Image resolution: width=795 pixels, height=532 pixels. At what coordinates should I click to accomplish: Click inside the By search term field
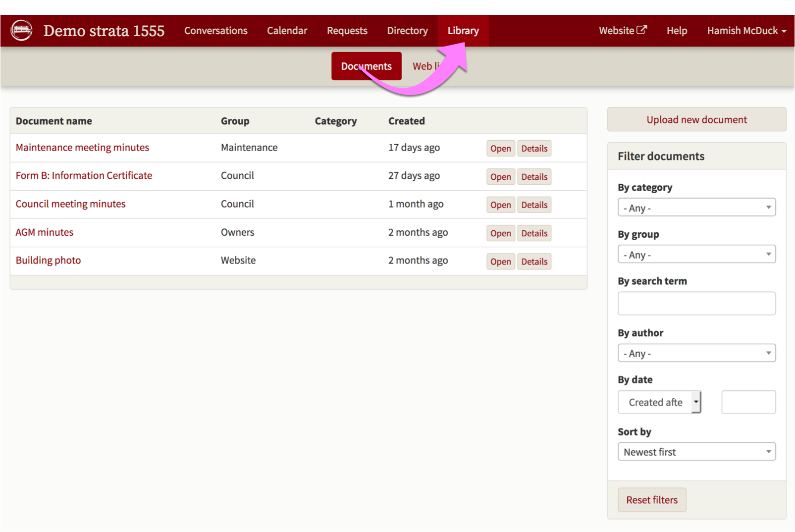696,303
